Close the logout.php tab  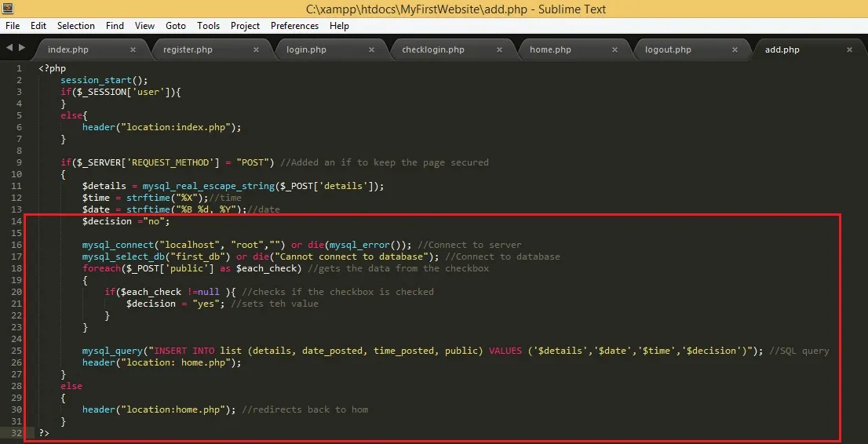[x=735, y=49]
